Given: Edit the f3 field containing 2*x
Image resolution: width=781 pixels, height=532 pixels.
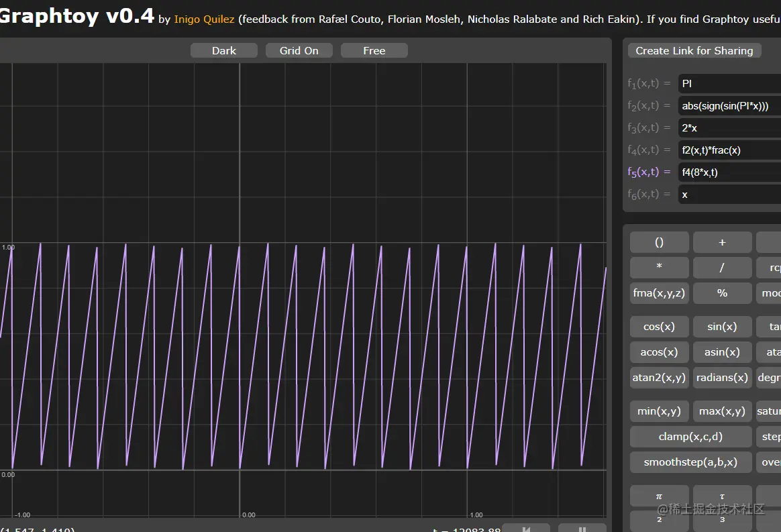Looking at the screenshot, I should (729, 128).
